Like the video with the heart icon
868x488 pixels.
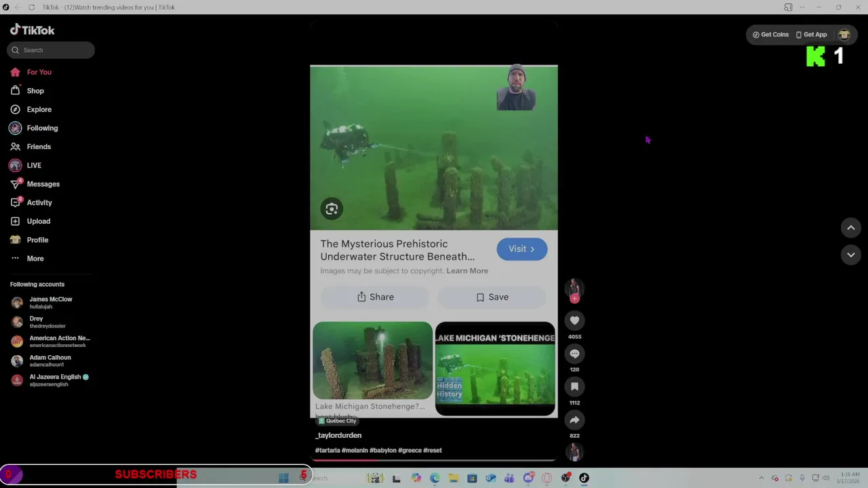point(574,321)
